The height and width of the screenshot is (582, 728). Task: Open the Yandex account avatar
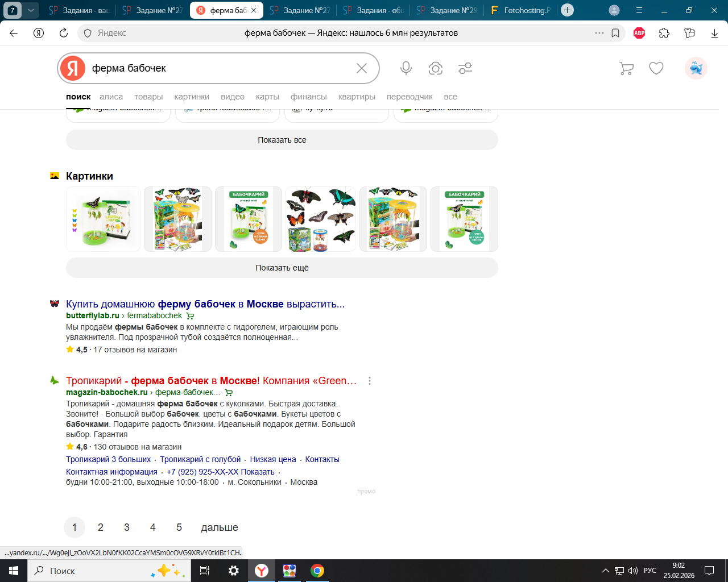[x=696, y=68]
